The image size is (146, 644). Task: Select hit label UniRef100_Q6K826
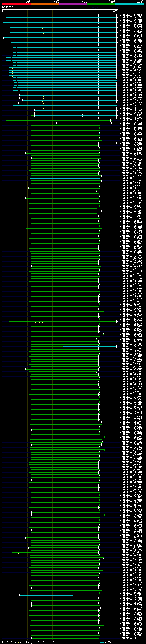click(131, 70)
